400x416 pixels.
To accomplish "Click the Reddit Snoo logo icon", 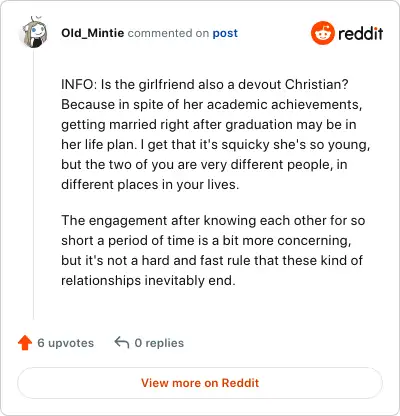I will pos(322,33).
